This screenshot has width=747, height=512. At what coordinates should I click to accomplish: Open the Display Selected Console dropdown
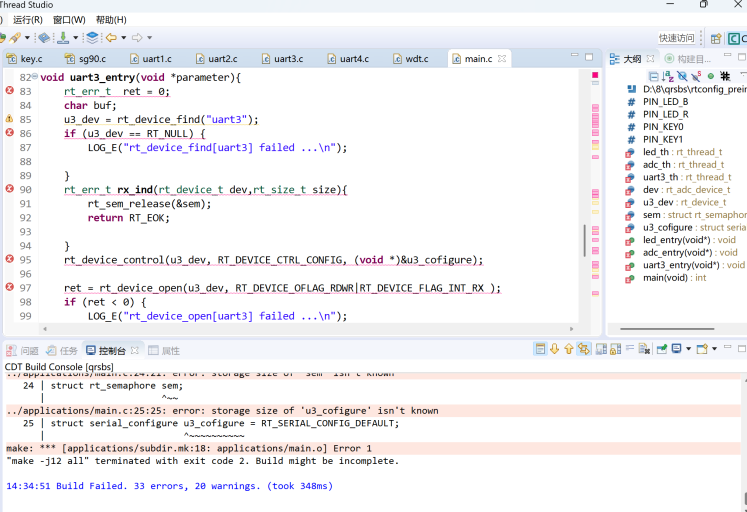pos(688,349)
